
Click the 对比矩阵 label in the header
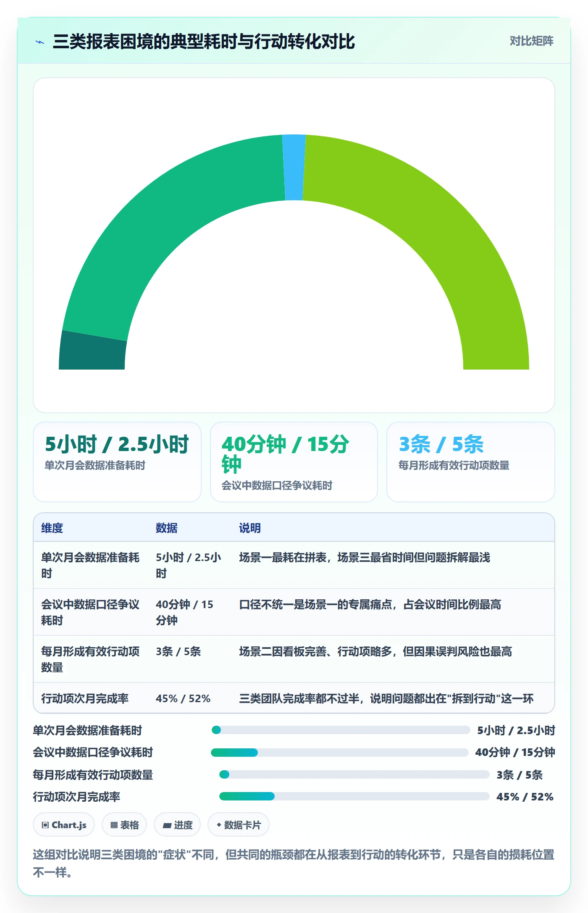pos(531,41)
